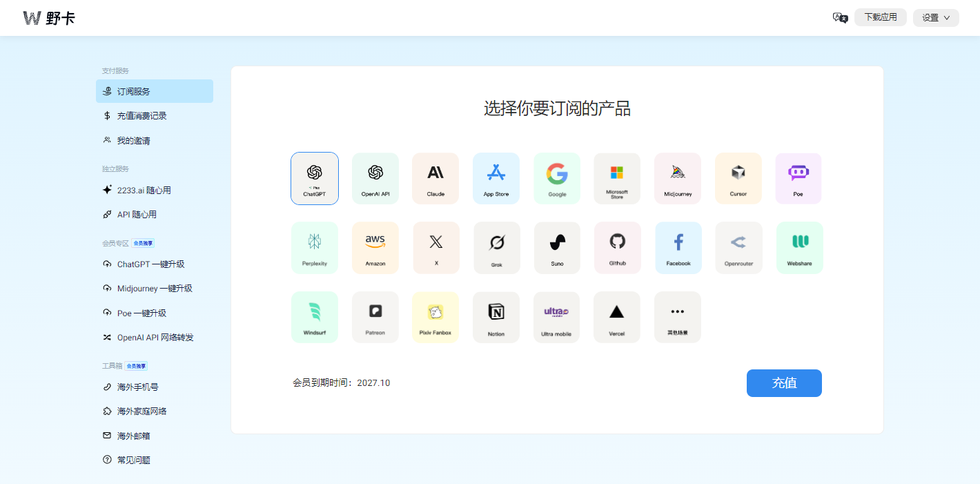Image resolution: width=980 pixels, height=484 pixels.
Task: Click the 充值 button
Action: 784,383
